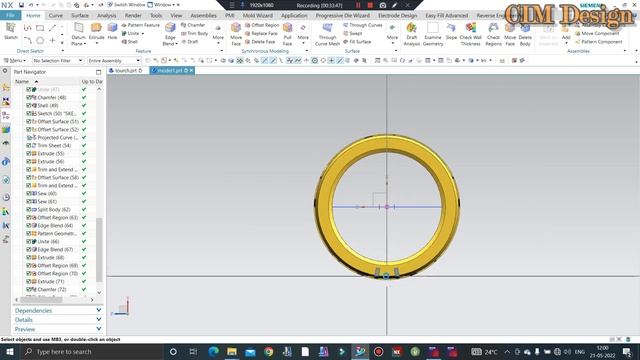The width and height of the screenshot is (640, 360).
Task: Open the Slope analysis tool
Action: click(x=451, y=31)
